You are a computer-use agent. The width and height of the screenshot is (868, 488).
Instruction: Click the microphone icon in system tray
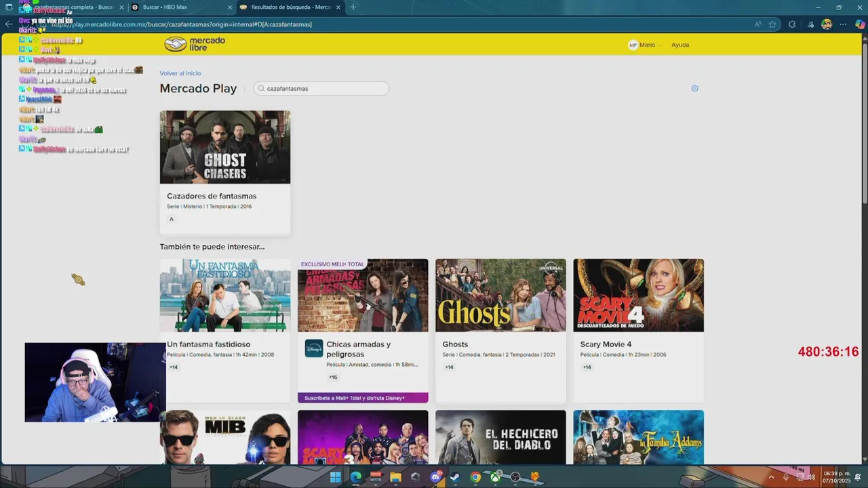pyautogui.click(x=786, y=477)
